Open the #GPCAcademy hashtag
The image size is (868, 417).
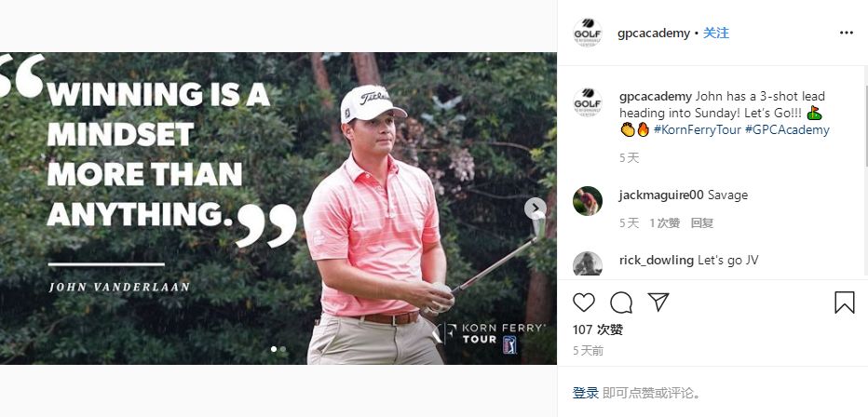pos(787,130)
